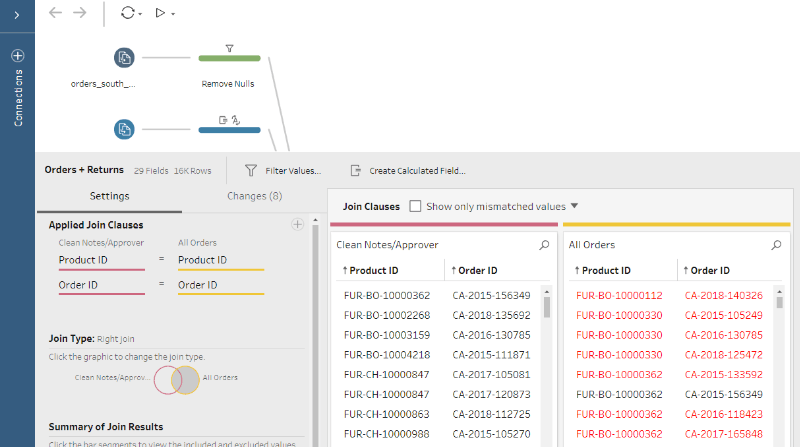Select the Remove Nulls clean step
Screen dimensions: 800x447
(x=229, y=58)
